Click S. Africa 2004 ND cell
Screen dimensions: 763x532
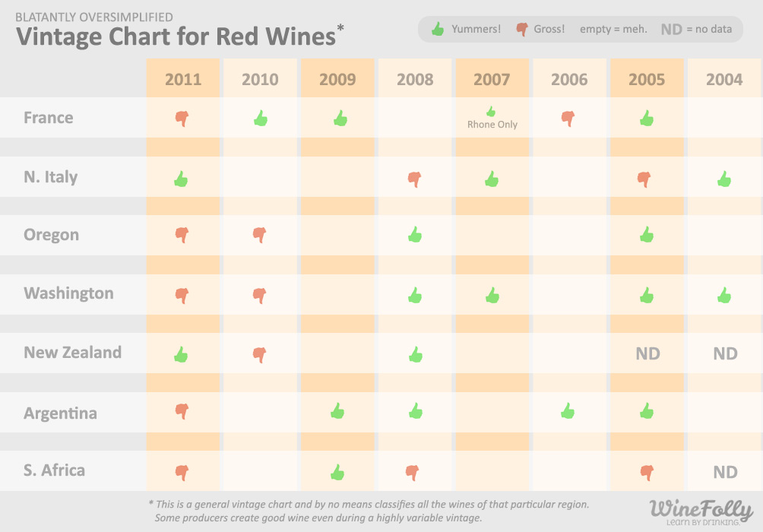725,472
